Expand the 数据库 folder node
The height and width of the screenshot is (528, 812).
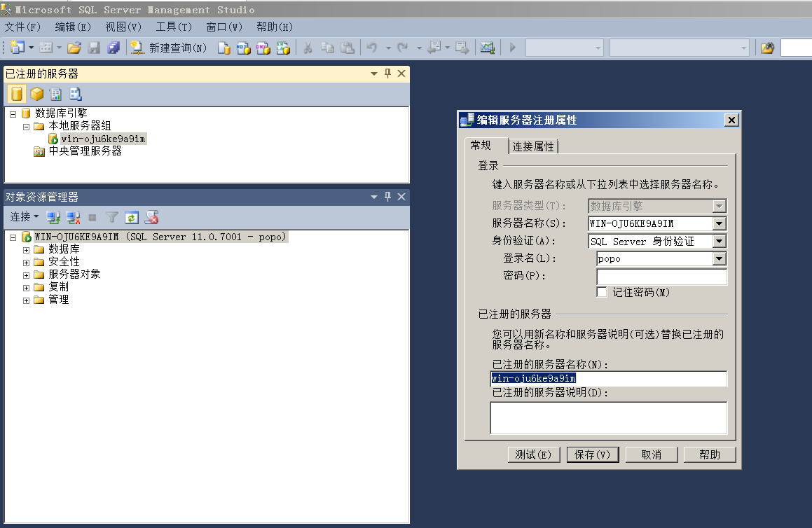point(26,250)
